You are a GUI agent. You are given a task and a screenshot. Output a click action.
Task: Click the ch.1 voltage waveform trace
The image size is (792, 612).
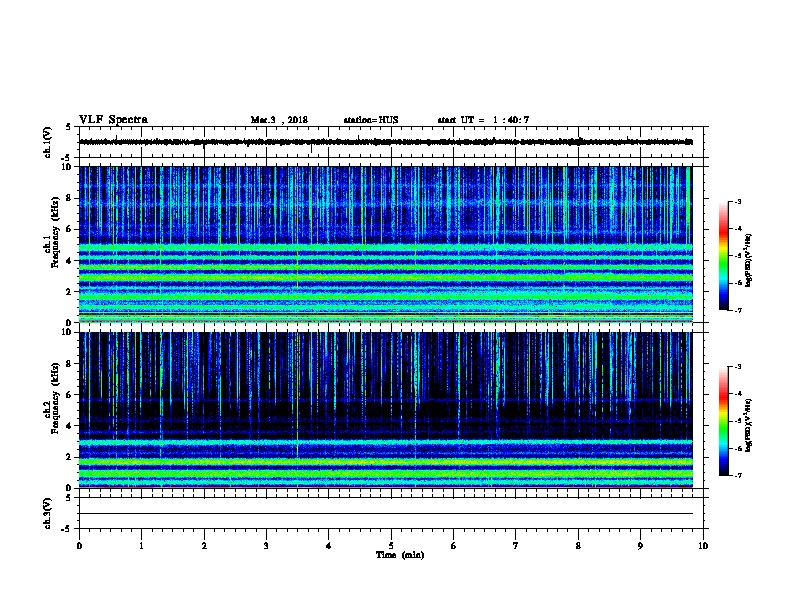[386, 142]
